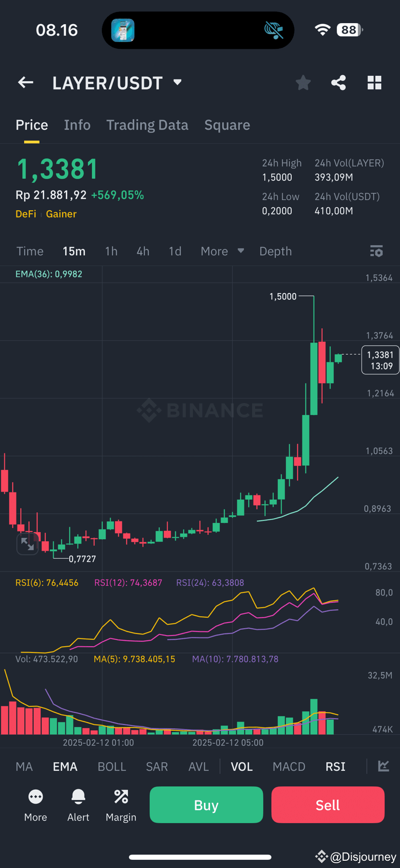400x868 pixels.
Task: Tap the price marker box showing 1,3381 13:09
Action: click(x=380, y=360)
